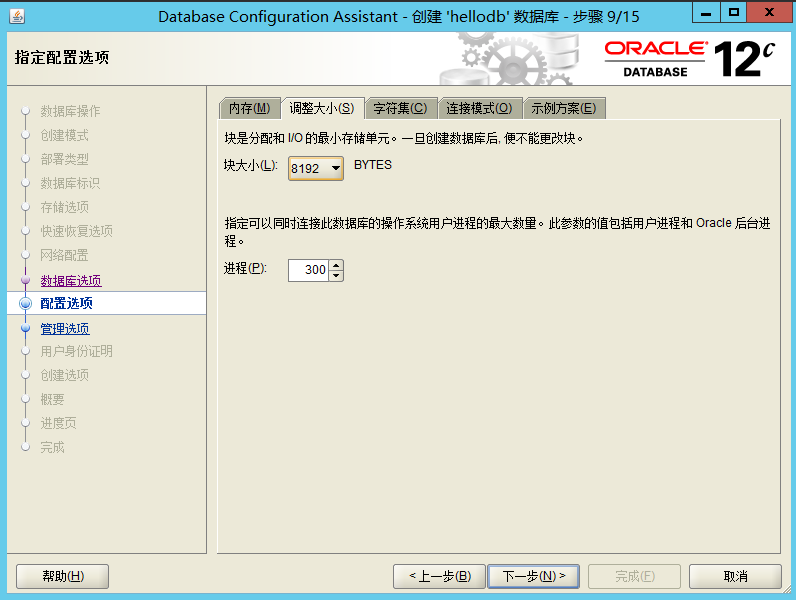Click the 快速恢复选项 step label
Viewport: 796px width, 600px height.
[77, 231]
